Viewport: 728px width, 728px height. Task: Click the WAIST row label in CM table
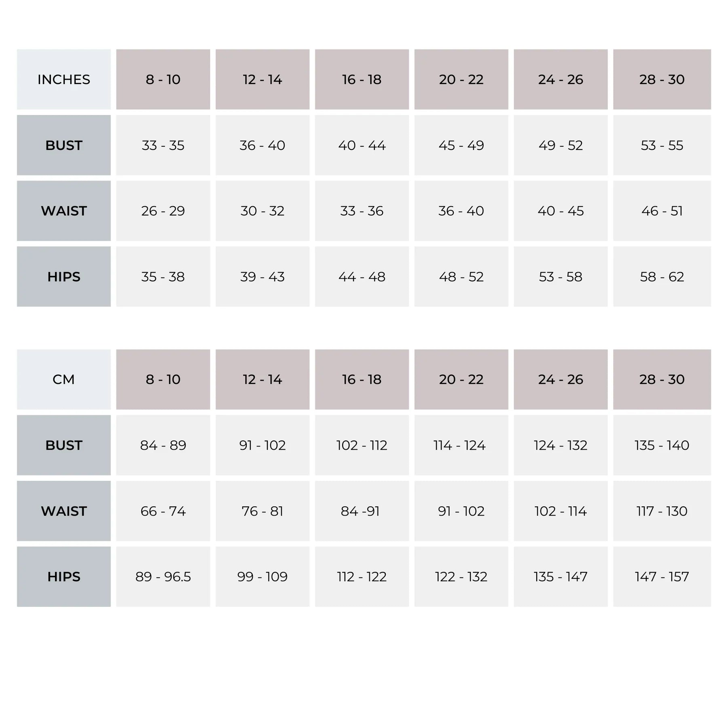tap(63, 511)
